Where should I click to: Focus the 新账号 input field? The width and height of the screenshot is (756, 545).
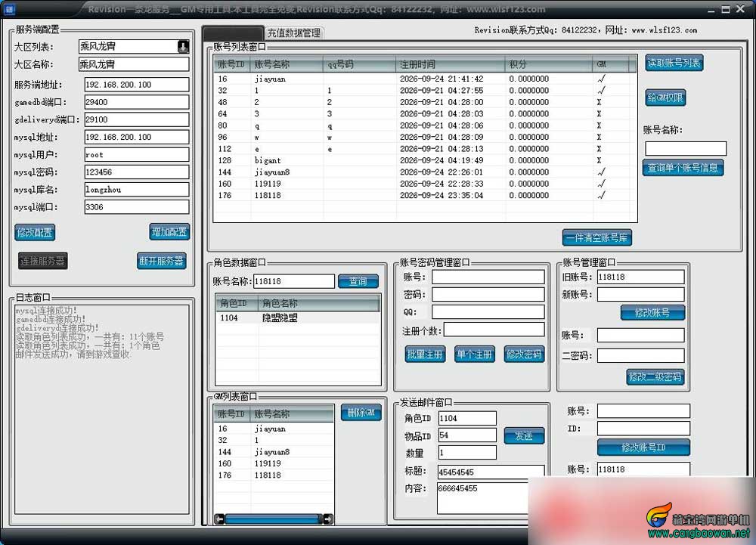pos(641,295)
